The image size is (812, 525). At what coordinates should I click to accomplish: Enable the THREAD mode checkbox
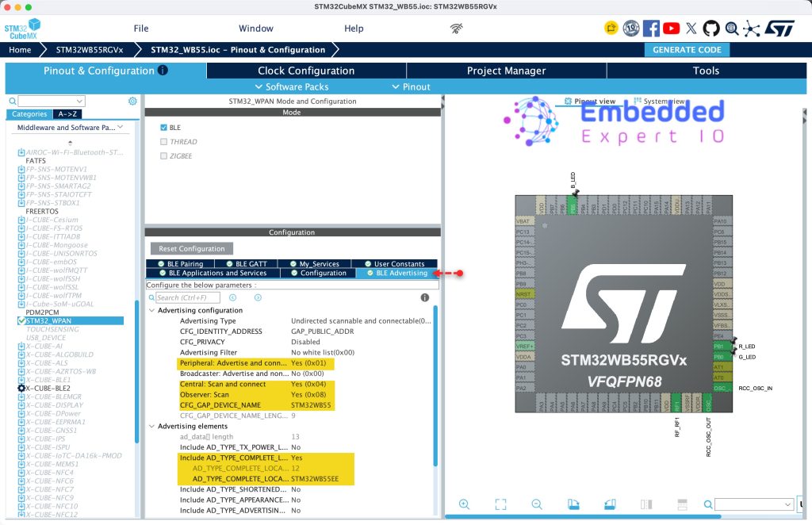[x=163, y=141]
